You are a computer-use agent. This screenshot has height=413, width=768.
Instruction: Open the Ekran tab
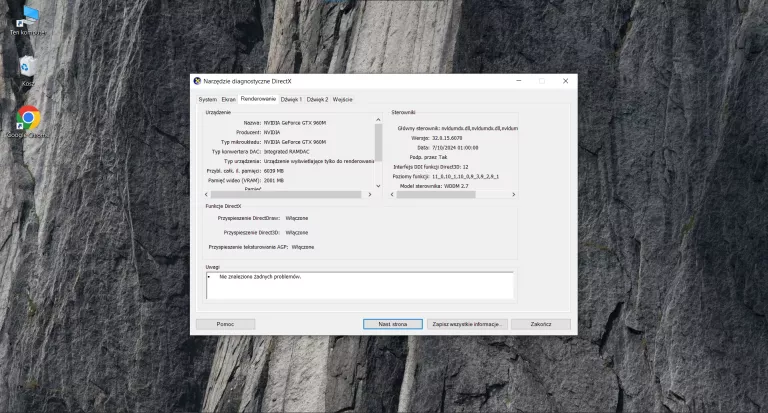click(229, 100)
